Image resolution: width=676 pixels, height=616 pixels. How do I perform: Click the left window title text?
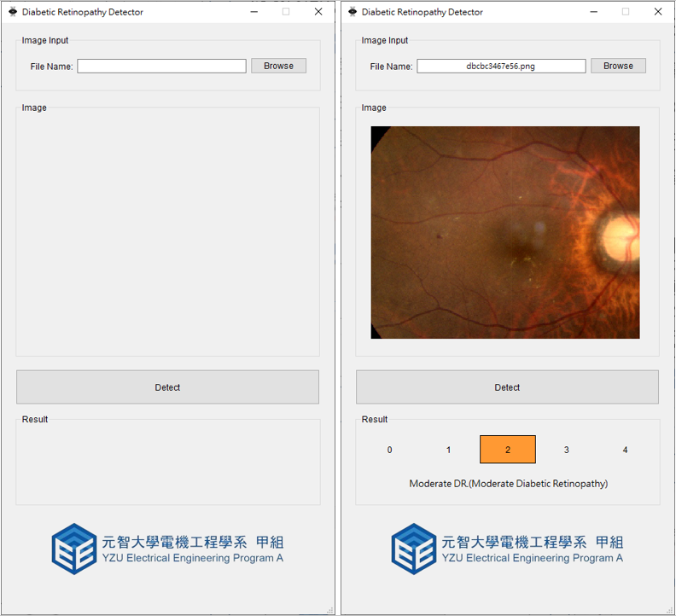click(x=82, y=12)
